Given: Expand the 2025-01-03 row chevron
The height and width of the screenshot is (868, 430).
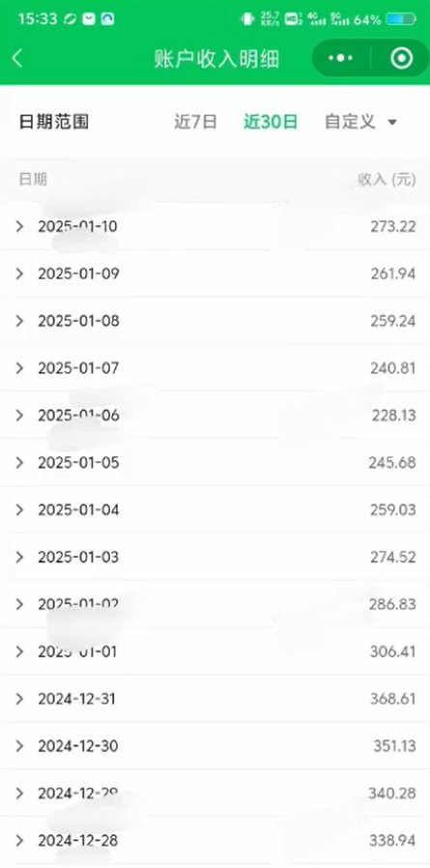Looking at the screenshot, I should pyautogui.click(x=20, y=557).
